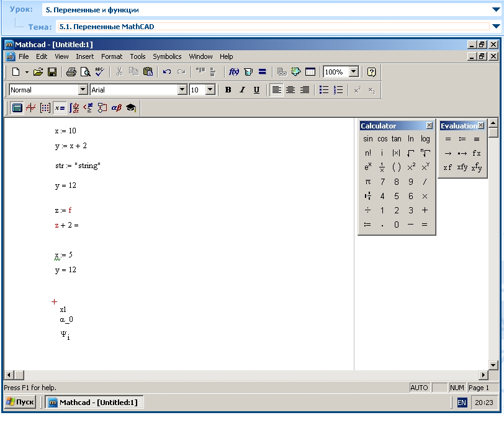504x423 pixels.
Task: Click the Paste clipboard icon
Action: pyautogui.click(x=148, y=72)
